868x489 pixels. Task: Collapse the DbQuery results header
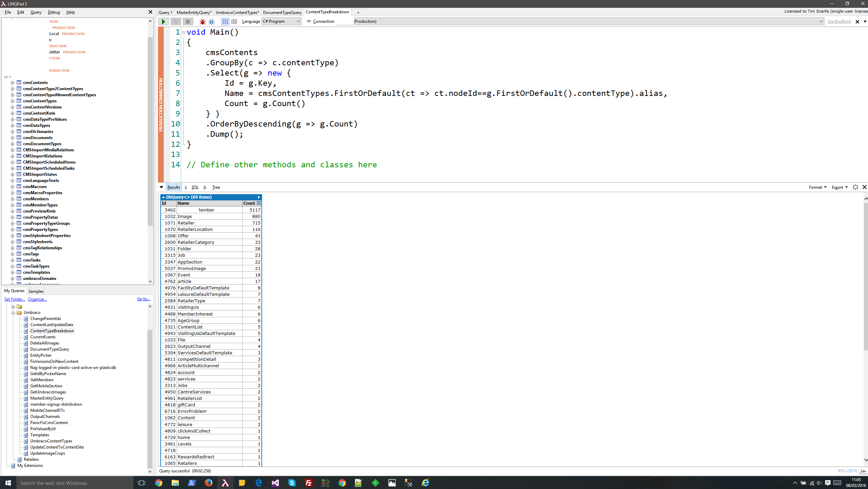pyautogui.click(x=163, y=197)
